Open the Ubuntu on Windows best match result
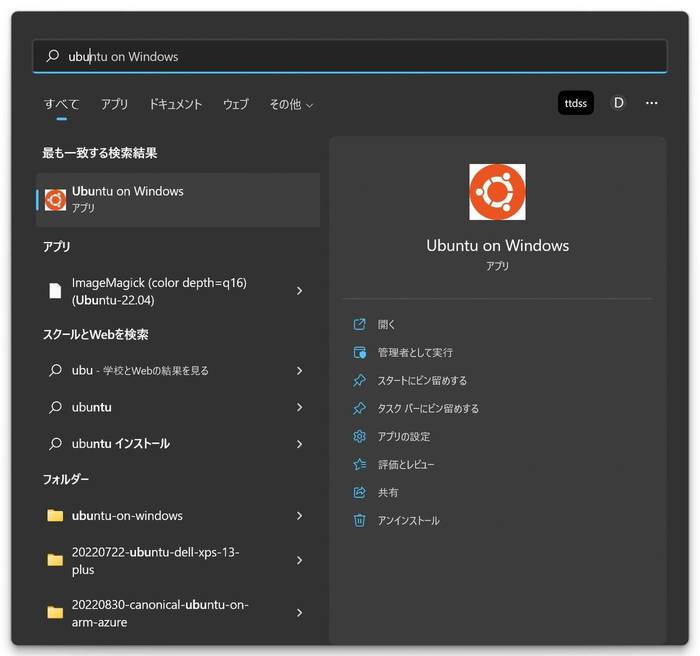Viewport: 700px width, 656px height. click(x=178, y=200)
